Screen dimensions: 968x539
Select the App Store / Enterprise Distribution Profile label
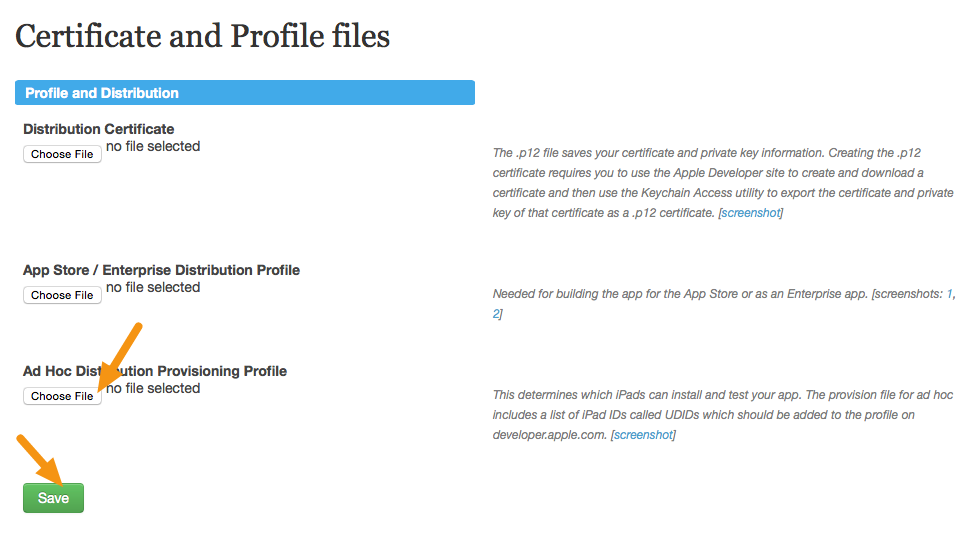[x=161, y=270]
